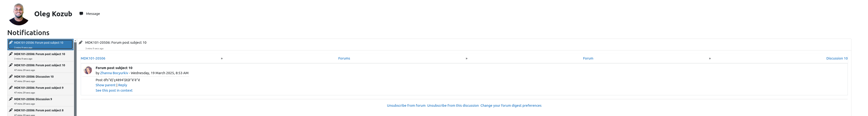The height and width of the screenshot is (116, 868).
Task: Click the Show parent link
Action: pyautogui.click(x=105, y=85)
